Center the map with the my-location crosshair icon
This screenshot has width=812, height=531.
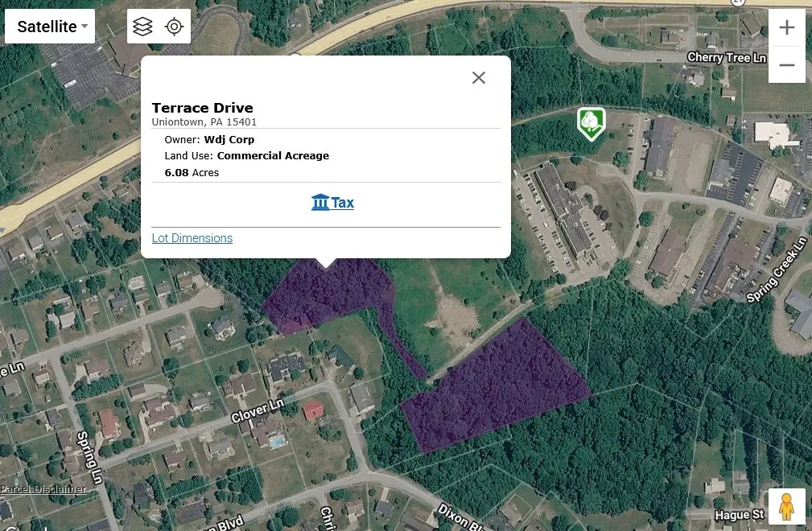coord(174,26)
